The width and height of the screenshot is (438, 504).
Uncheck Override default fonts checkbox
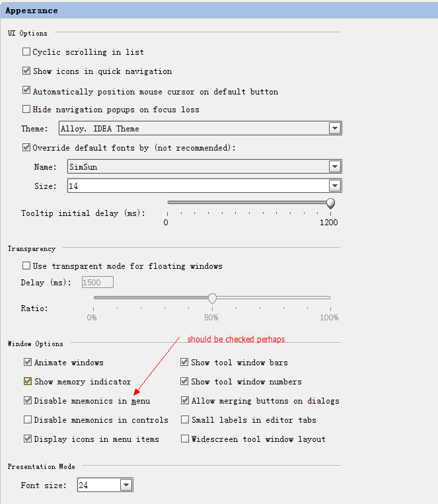tap(26, 147)
